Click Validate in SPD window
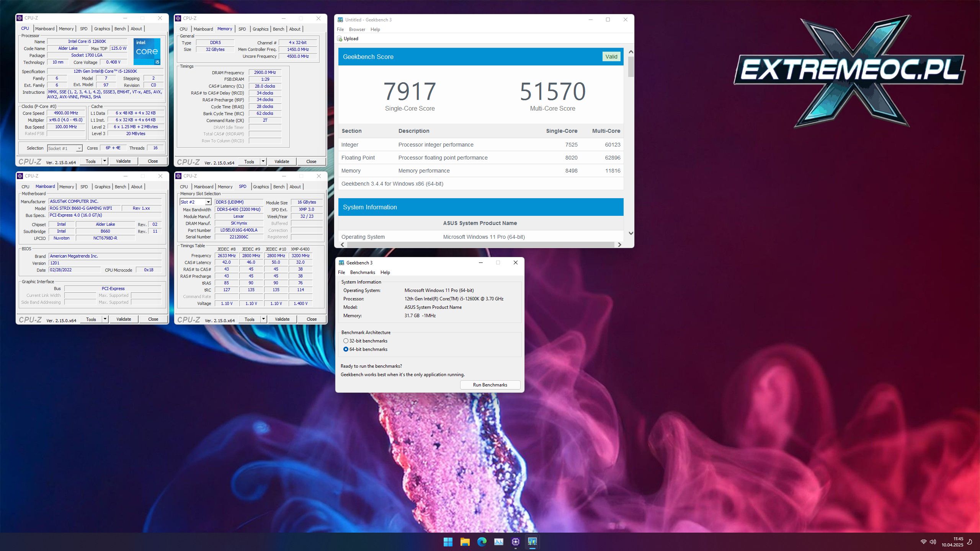This screenshot has width=980, height=551. click(282, 319)
